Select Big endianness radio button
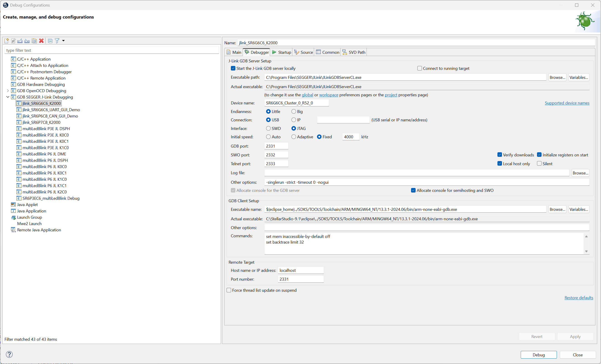The width and height of the screenshot is (601, 364). [x=294, y=111]
